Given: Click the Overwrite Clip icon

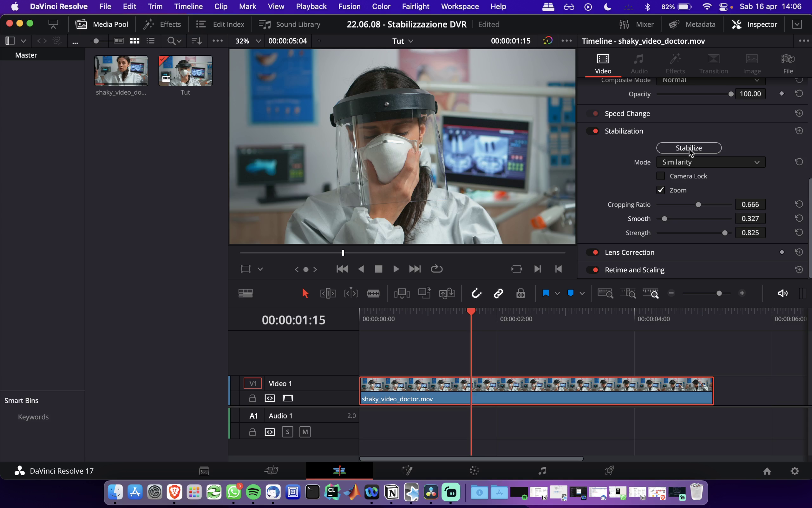Looking at the screenshot, I should click(x=424, y=293).
